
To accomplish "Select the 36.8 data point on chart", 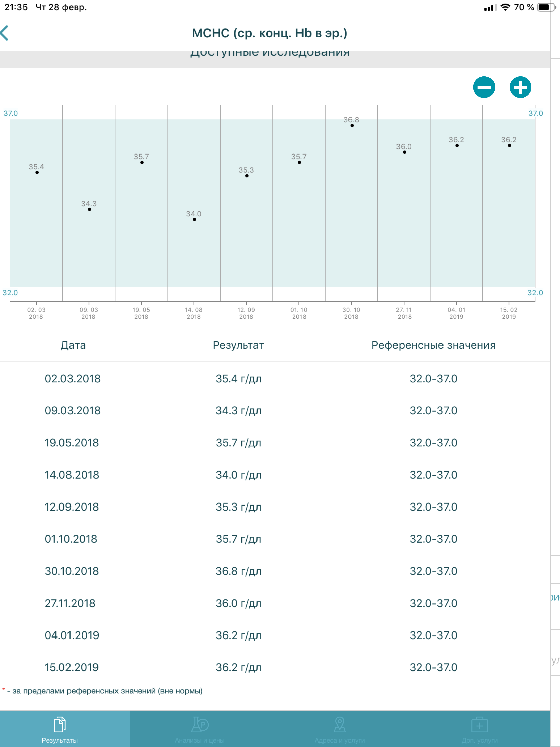I will tap(352, 125).
